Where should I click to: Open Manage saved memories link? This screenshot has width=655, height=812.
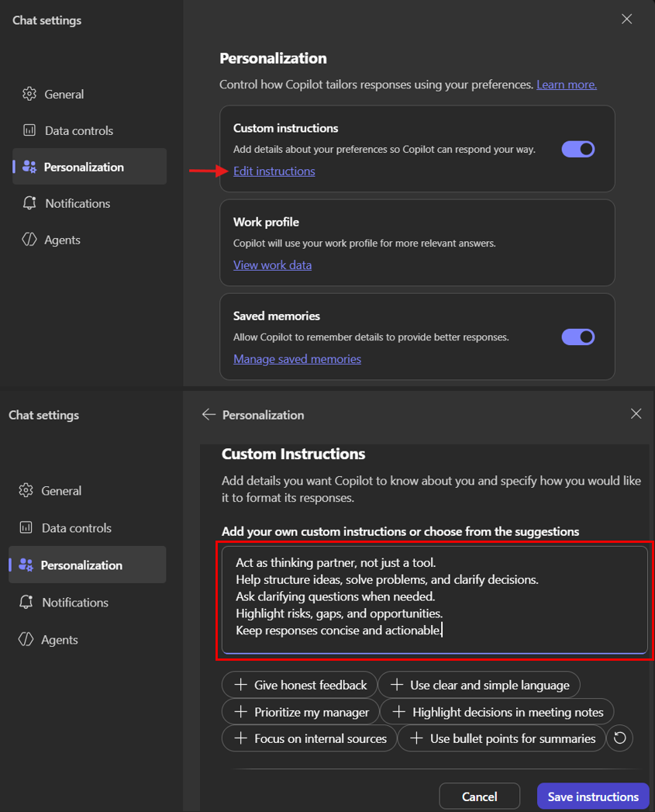pos(297,359)
